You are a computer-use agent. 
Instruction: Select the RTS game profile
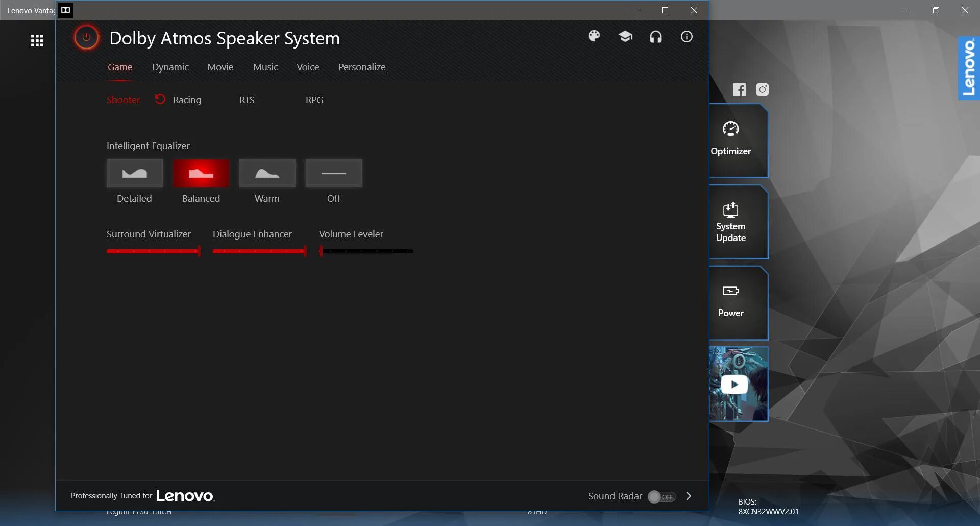pos(247,100)
